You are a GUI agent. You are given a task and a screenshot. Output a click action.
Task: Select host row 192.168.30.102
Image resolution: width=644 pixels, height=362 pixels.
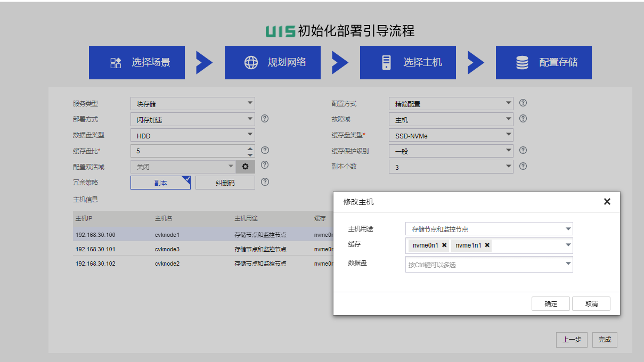(x=203, y=263)
